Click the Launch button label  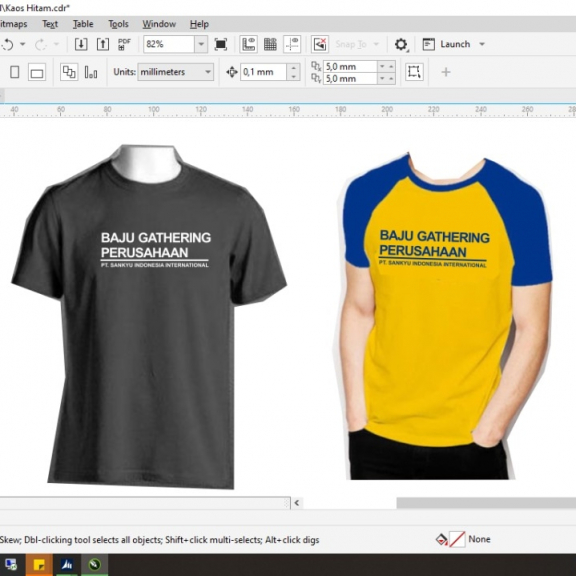coord(455,44)
